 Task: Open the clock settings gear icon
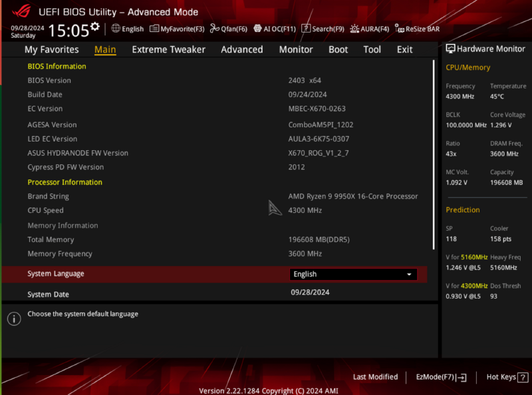click(95, 27)
